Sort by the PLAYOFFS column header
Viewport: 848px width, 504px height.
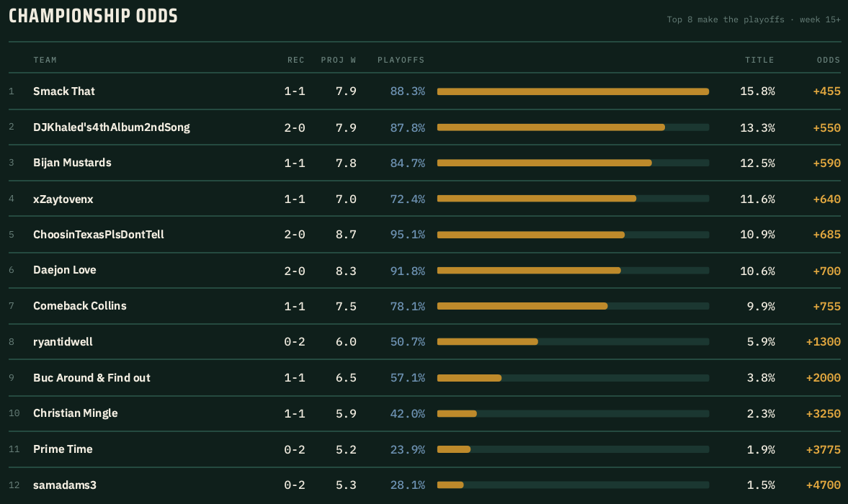click(x=401, y=60)
